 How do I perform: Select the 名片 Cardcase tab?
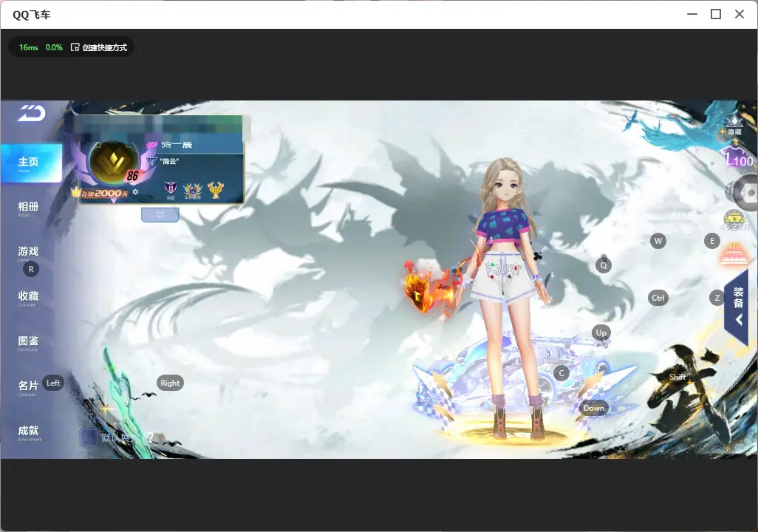[28, 387]
